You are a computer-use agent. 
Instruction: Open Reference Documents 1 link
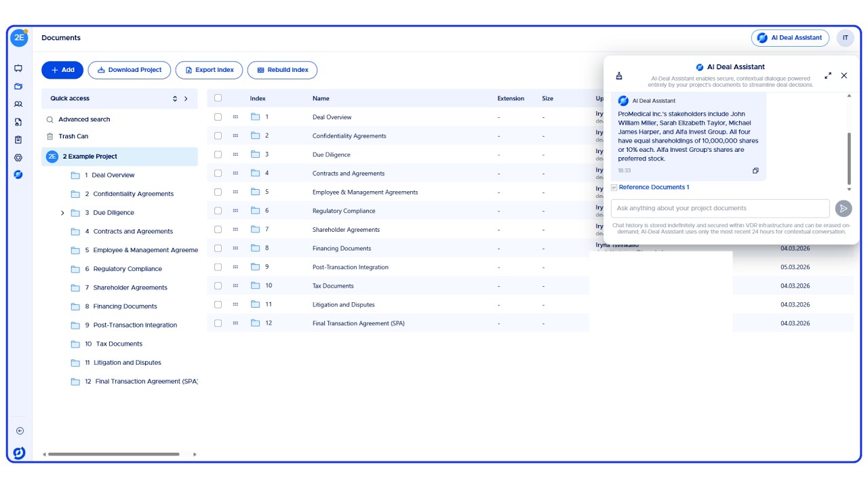pyautogui.click(x=654, y=187)
